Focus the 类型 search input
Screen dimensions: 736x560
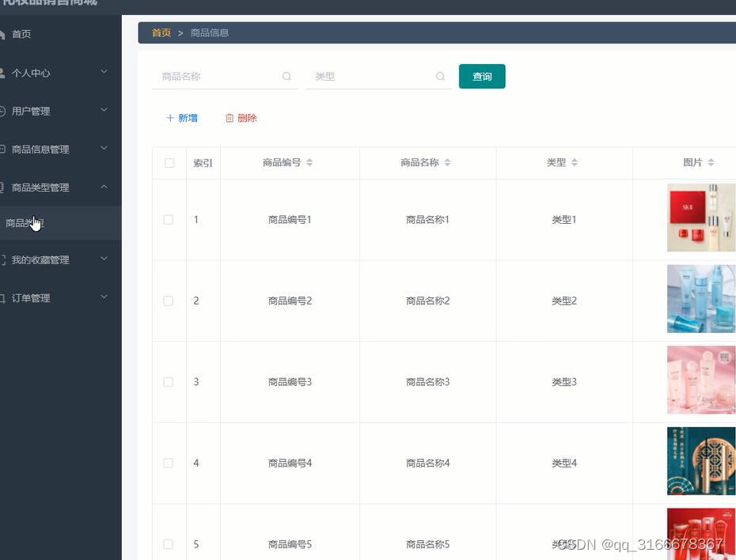tap(379, 77)
